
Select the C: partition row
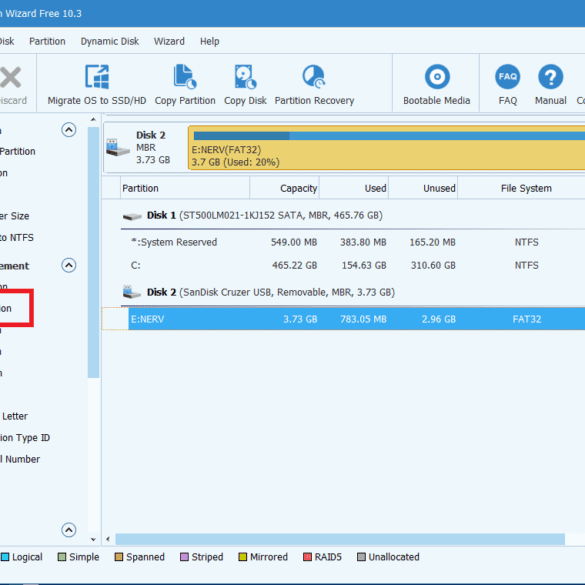pyautogui.click(x=353, y=265)
